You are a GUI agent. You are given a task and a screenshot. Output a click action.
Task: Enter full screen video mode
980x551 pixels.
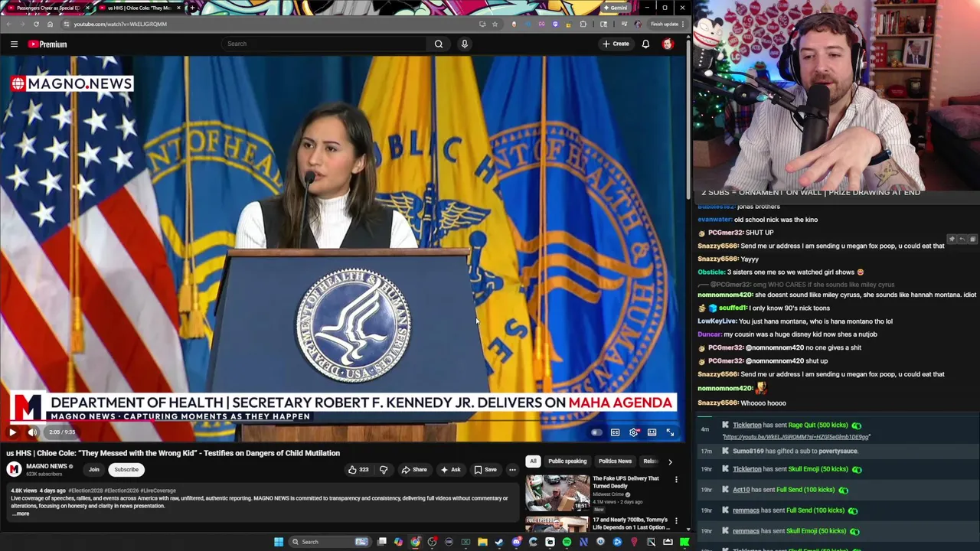(670, 432)
